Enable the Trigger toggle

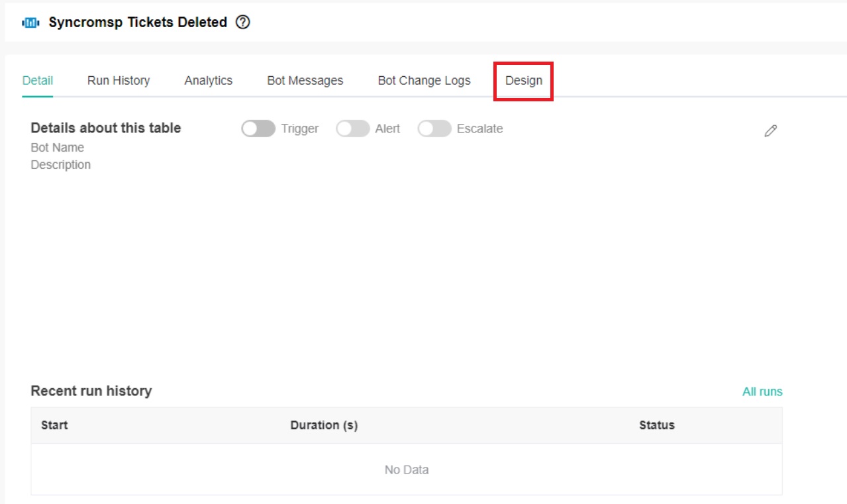(258, 128)
